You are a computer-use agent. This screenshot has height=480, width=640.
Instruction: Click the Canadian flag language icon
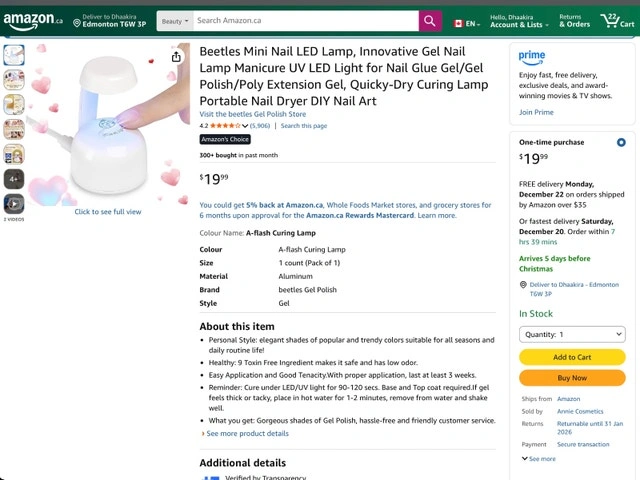tap(459, 23)
